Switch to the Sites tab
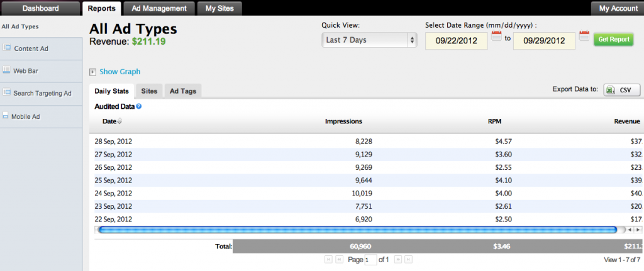This screenshot has width=644, height=271. coord(149,91)
